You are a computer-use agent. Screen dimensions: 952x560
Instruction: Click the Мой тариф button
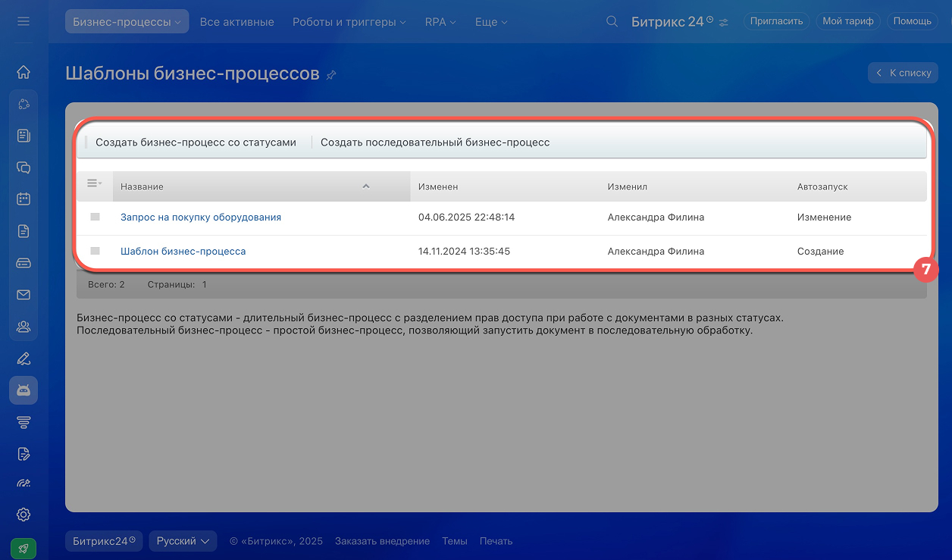tap(848, 21)
